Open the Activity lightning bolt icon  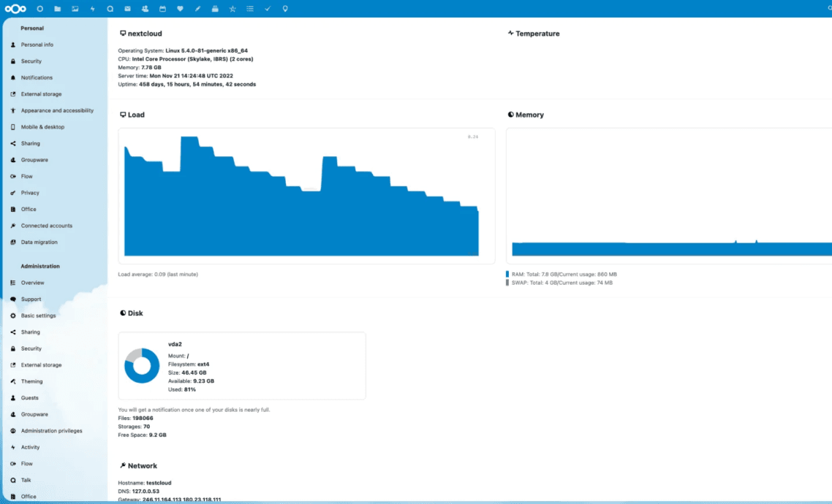pyautogui.click(x=92, y=9)
